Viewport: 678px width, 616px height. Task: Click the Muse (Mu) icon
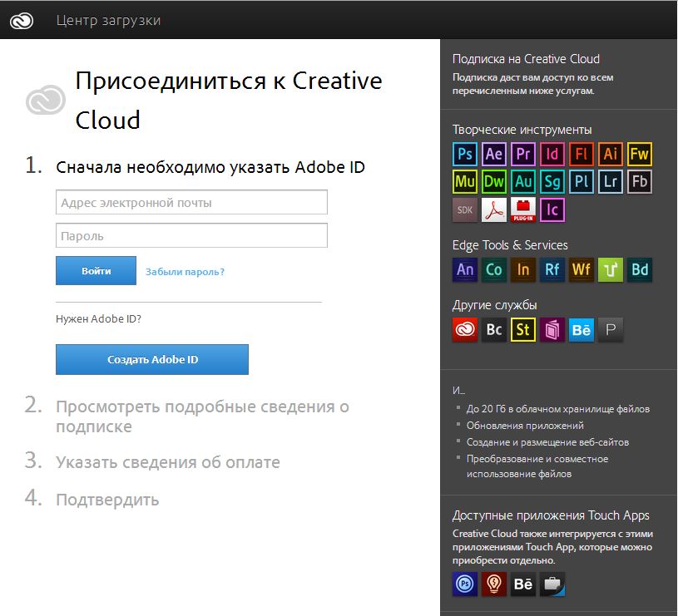(x=465, y=181)
